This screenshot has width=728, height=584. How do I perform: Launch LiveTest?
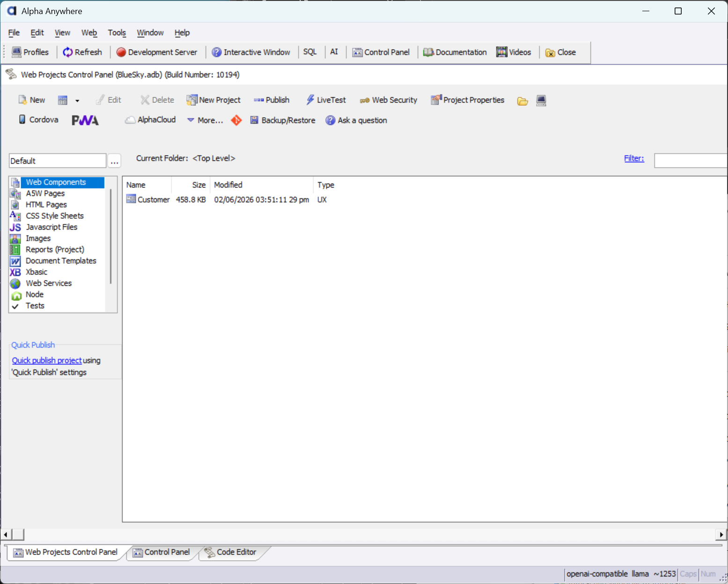tap(326, 100)
